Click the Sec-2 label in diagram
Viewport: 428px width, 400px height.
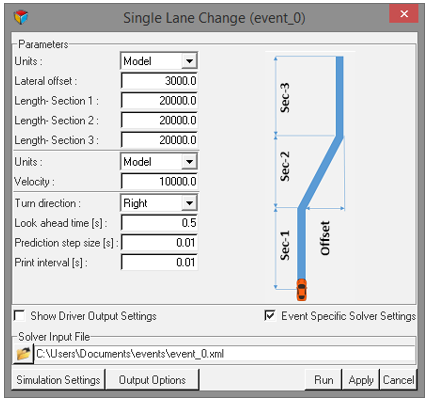(x=285, y=166)
